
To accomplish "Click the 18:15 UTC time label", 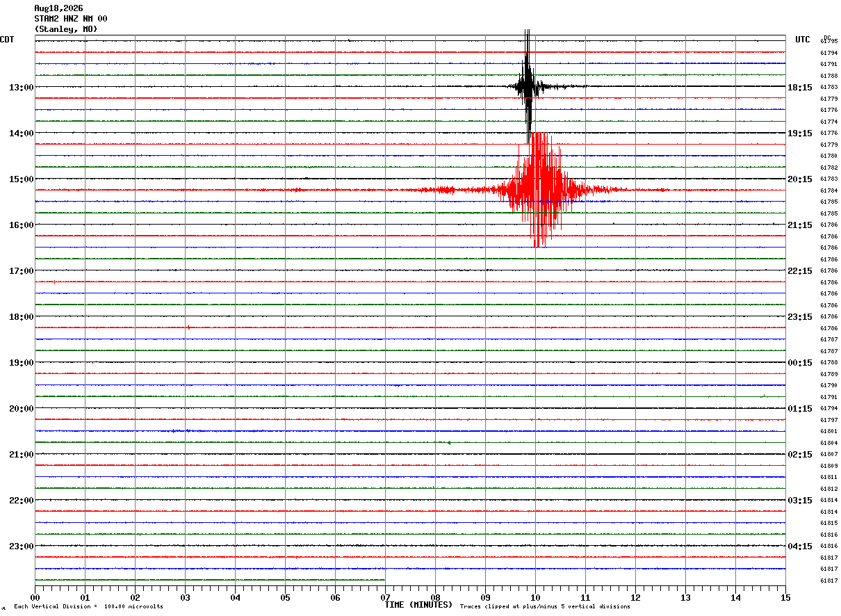I will (x=799, y=88).
